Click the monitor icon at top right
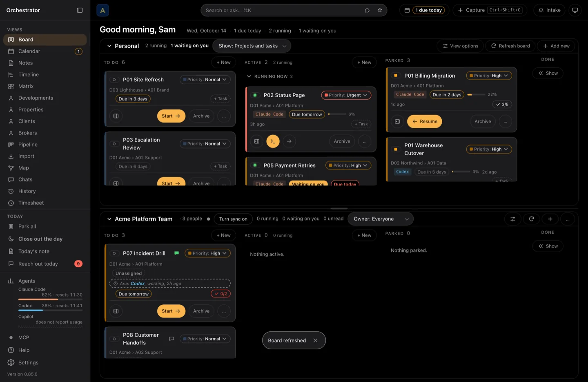Image resolution: width=588 pixels, height=382 pixels. (x=575, y=10)
